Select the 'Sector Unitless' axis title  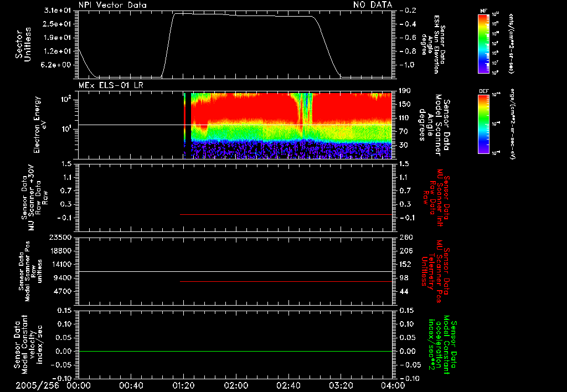(x=23, y=44)
